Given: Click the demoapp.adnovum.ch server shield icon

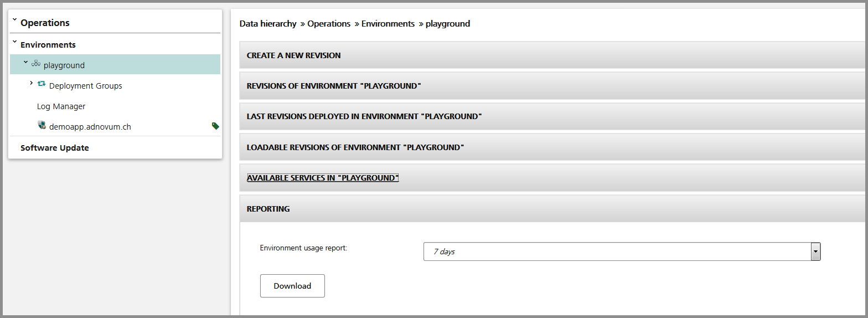Looking at the screenshot, I should (x=42, y=126).
